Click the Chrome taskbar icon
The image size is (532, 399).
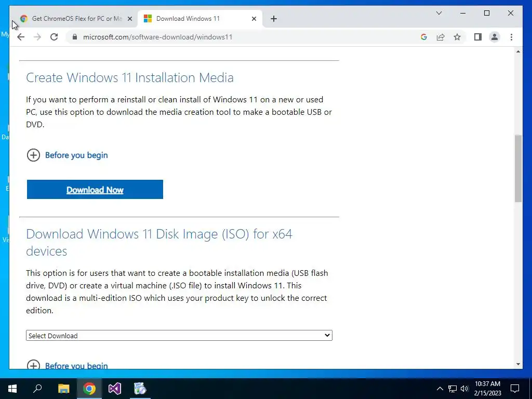pos(89,389)
